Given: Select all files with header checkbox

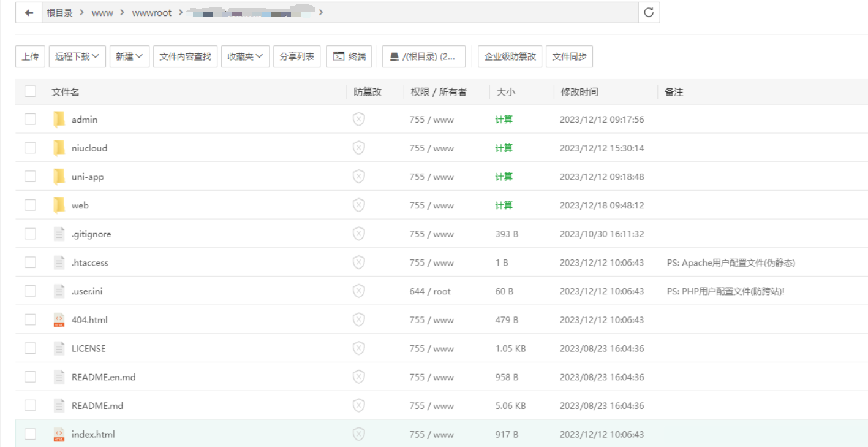Looking at the screenshot, I should pyautogui.click(x=30, y=92).
